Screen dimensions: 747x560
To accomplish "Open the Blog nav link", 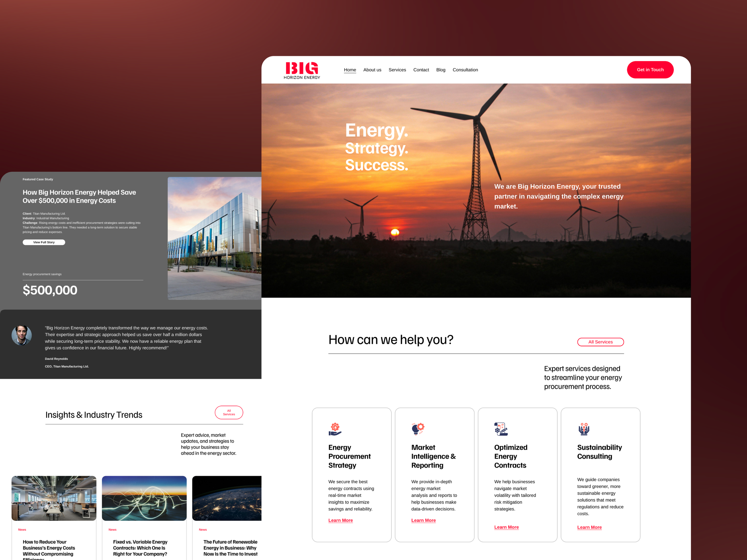I will tap(441, 70).
